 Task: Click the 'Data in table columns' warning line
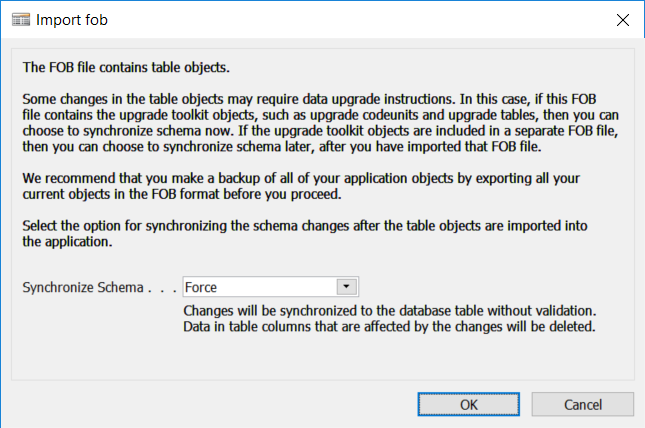(390, 325)
